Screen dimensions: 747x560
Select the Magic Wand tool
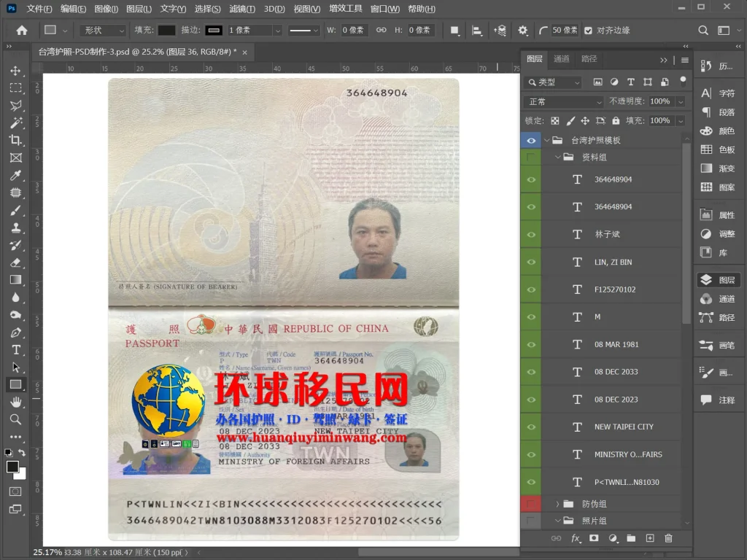click(x=16, y=122)
